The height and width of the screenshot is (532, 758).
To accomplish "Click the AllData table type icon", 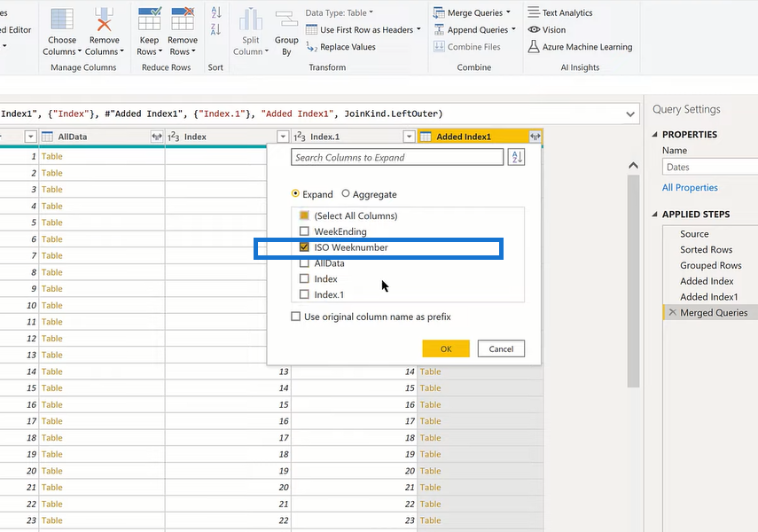I will 47,137.
